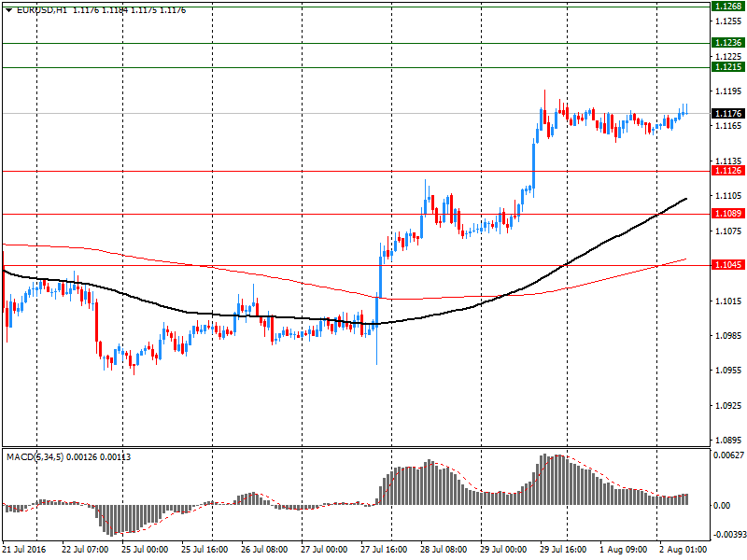Click the 27 Jul 16:00 time axis label
Image resolution: width=747 pixels, height=560 pixels.
(384, 550)
